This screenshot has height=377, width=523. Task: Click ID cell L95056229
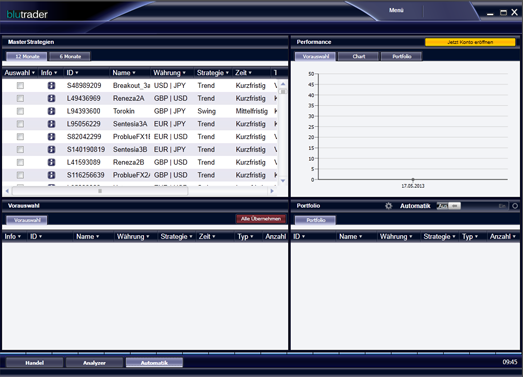[83, 124]
